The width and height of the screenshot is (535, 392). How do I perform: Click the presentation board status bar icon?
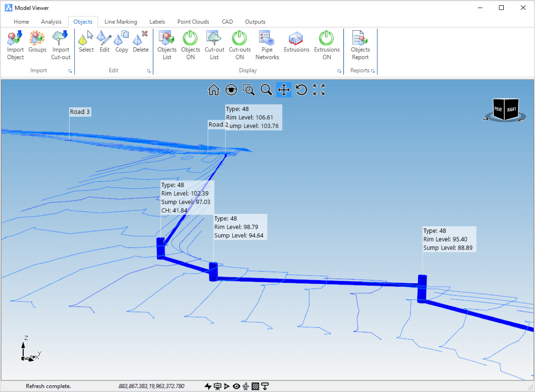[218, 386]
